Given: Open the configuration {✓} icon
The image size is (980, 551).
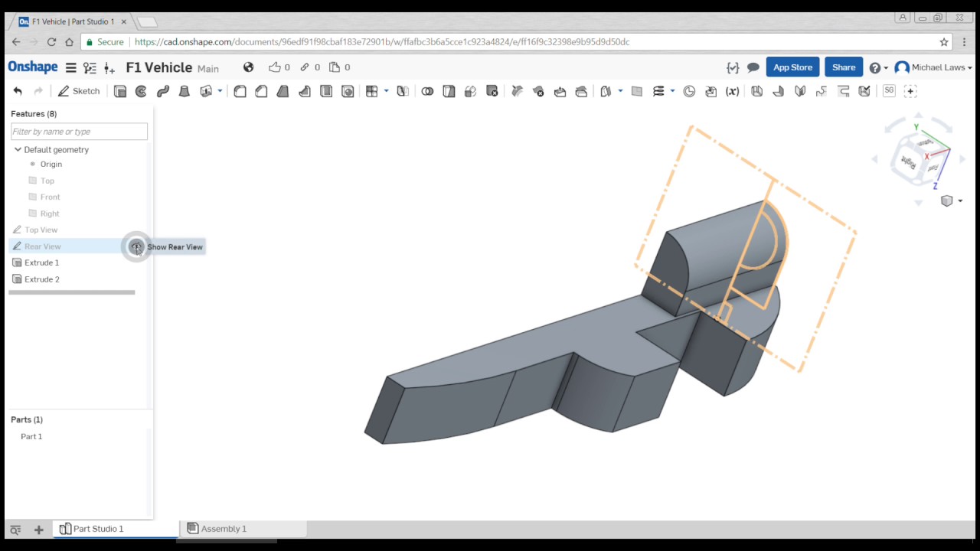Looking at the screenshot, I should 733,67.
